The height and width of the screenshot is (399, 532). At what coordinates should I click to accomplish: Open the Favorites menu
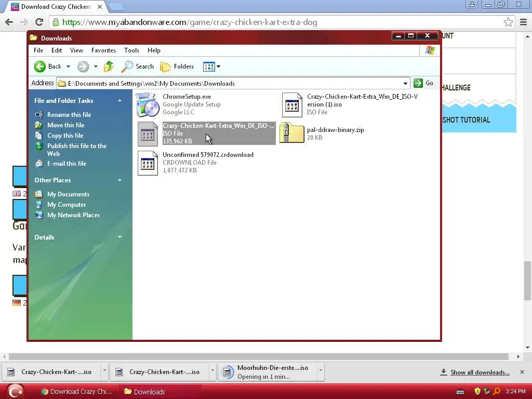(x=103, y=50)
